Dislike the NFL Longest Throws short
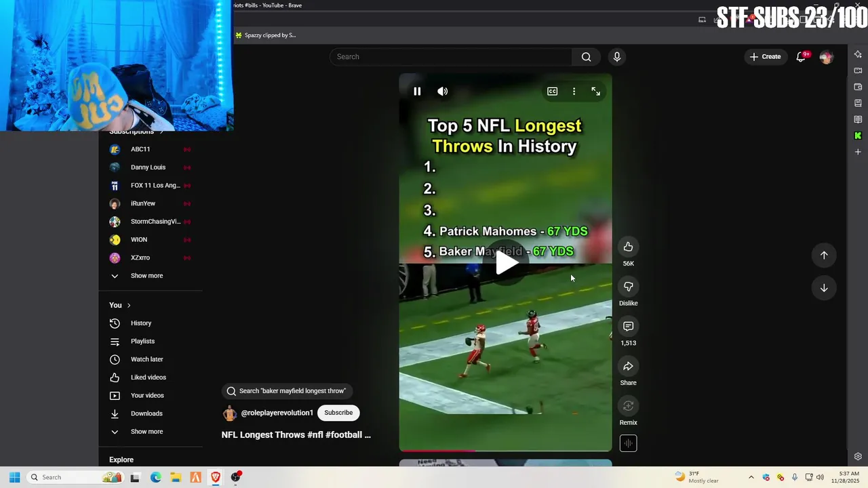 click(x=629, y=287)
